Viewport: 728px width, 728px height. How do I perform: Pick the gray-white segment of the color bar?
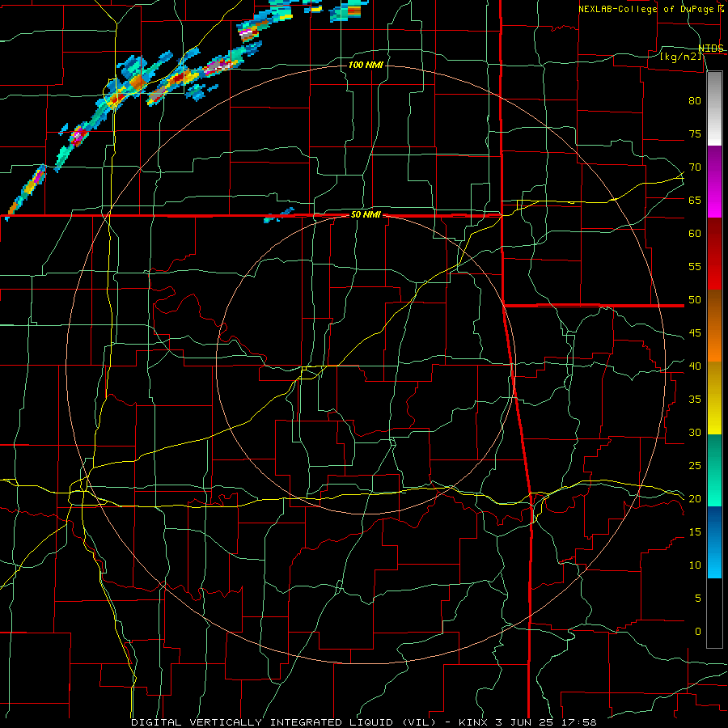coord(714,108)
